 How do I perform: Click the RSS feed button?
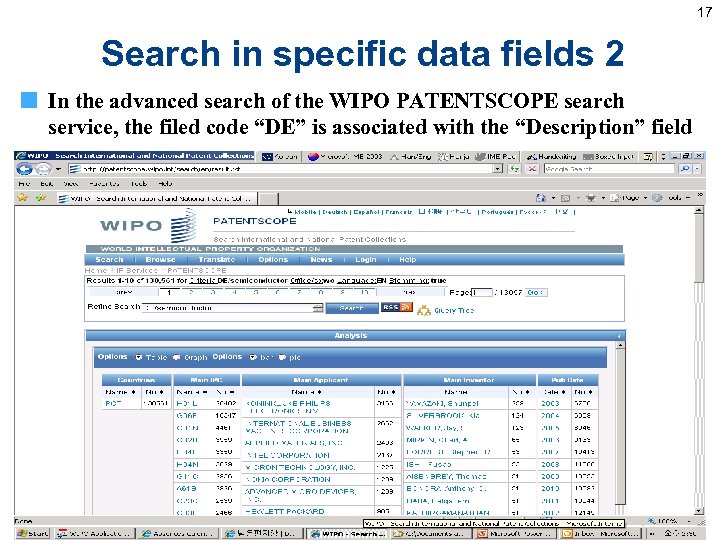point(396,307)
